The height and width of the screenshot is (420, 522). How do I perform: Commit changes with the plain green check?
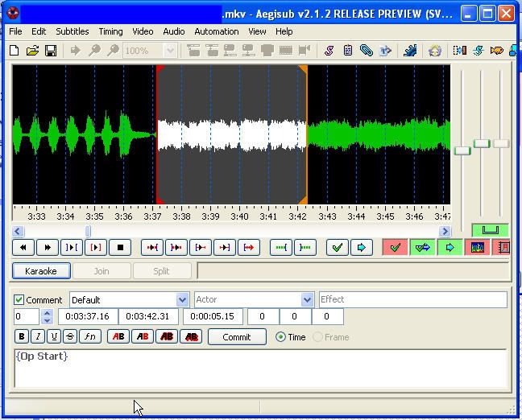[338, 247]
